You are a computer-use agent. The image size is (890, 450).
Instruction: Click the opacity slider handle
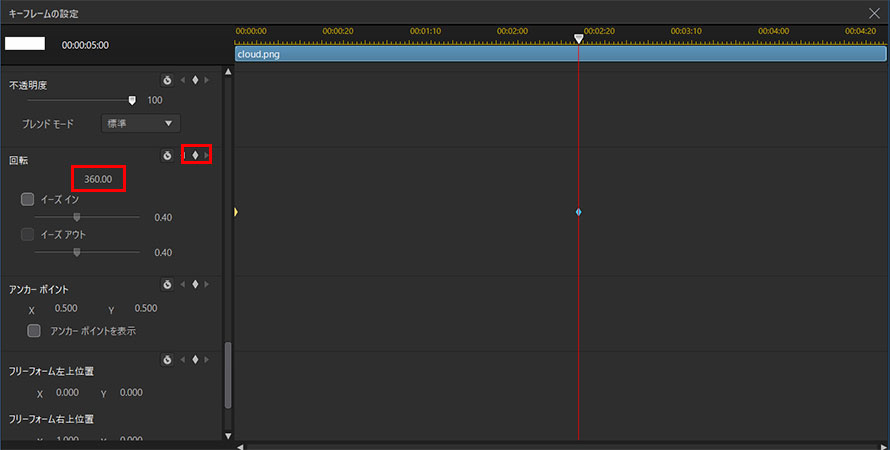132,100
